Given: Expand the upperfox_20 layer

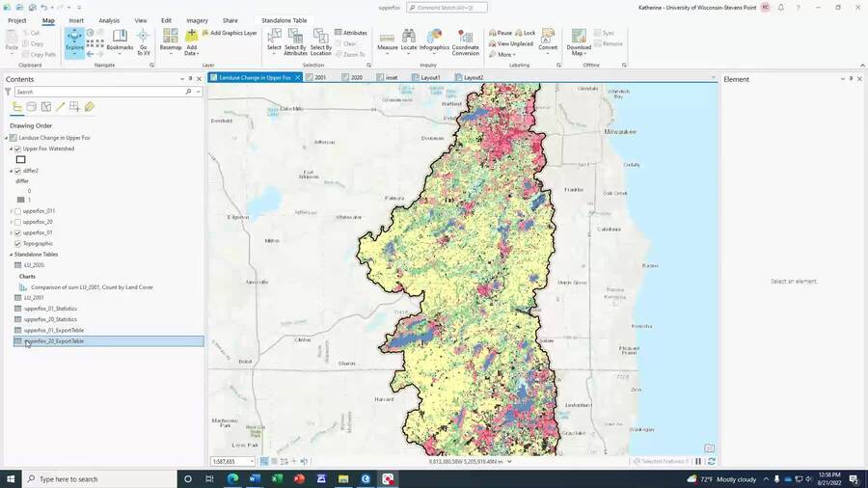Looking at the screenshot, I should [x=11, y=222].
